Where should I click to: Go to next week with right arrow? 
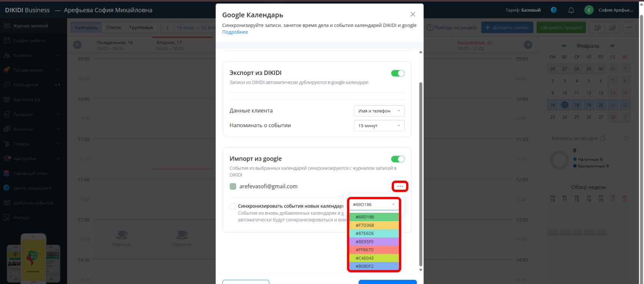528,45
